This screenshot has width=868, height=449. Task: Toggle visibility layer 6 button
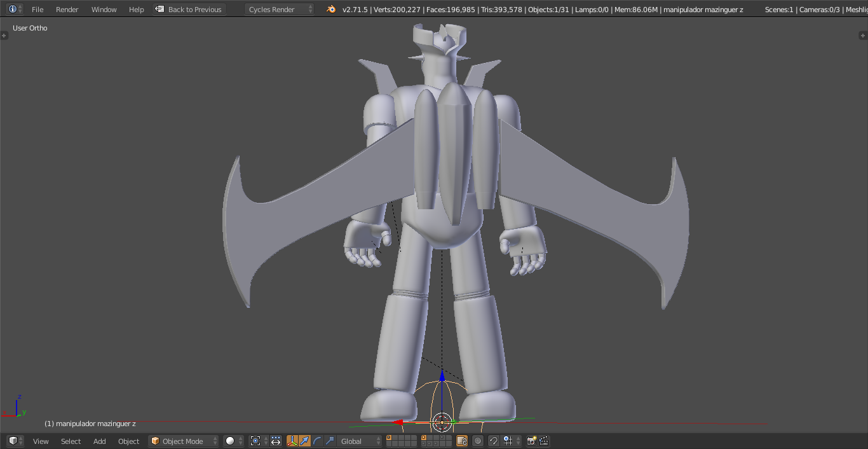coord(424,438)
